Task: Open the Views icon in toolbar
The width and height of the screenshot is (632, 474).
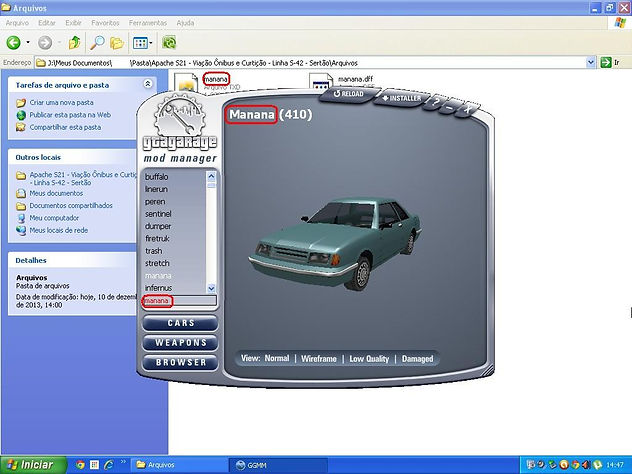Action: point(140,42)
